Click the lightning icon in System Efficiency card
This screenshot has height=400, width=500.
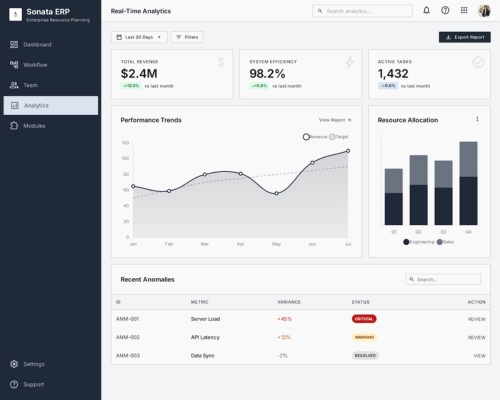pos(349,62)
